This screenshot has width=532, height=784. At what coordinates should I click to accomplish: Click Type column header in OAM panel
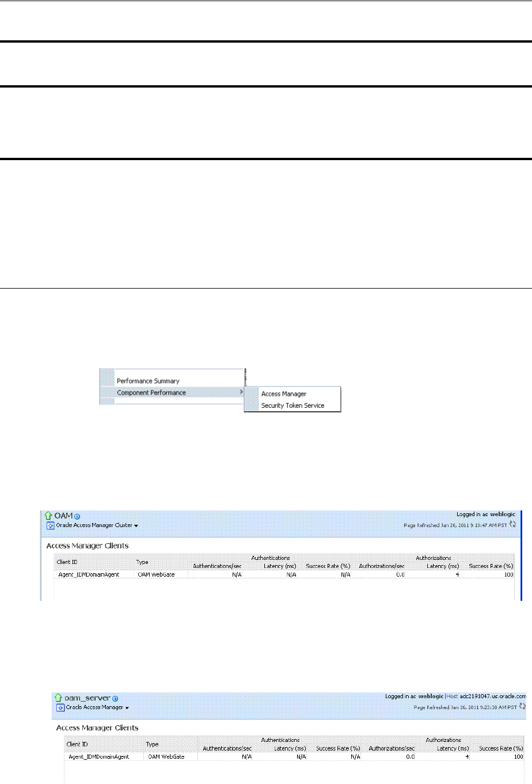142,561
